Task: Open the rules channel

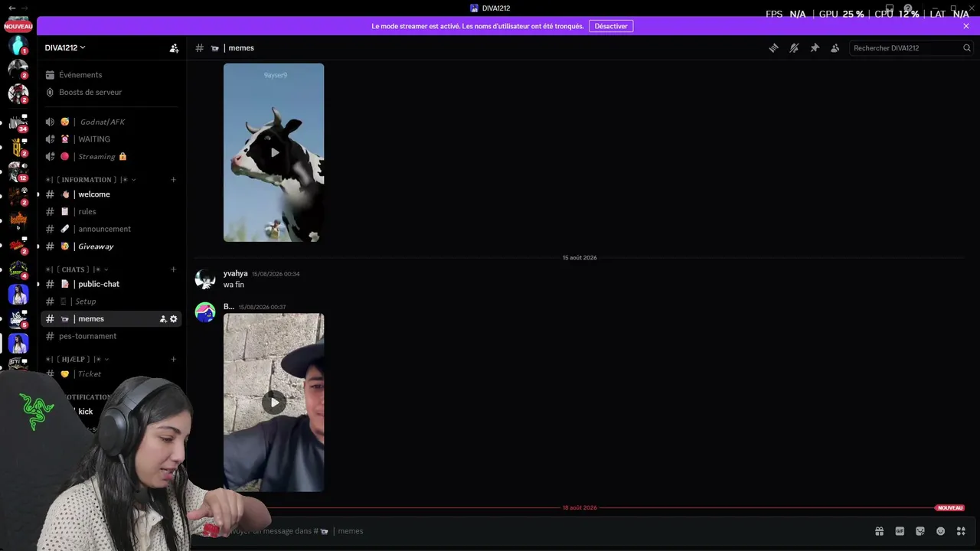Action: click(111, 211)
